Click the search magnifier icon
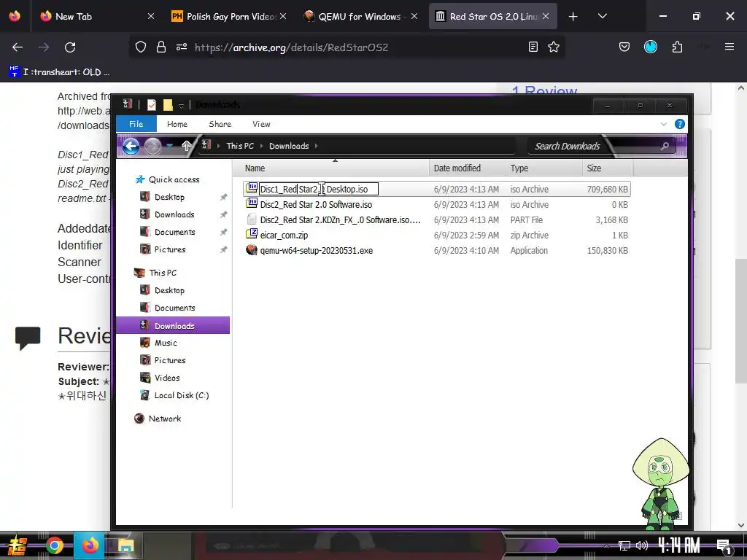Image resolution: width=747 pixels, height=560 pixels. (665, 146)
